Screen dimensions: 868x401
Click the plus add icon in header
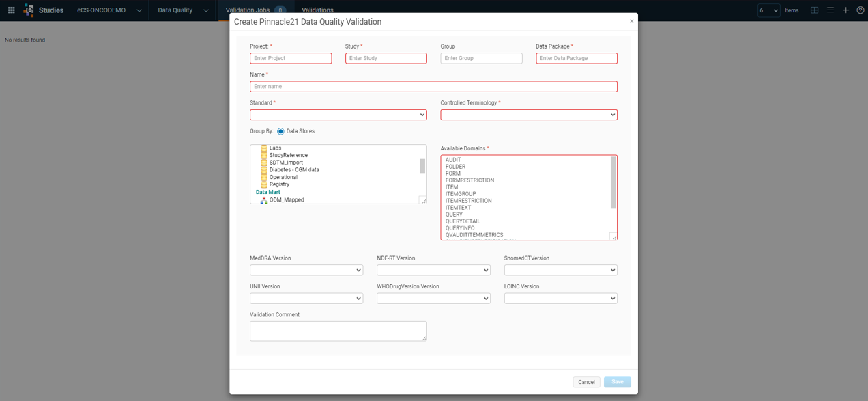coord(845,10)
